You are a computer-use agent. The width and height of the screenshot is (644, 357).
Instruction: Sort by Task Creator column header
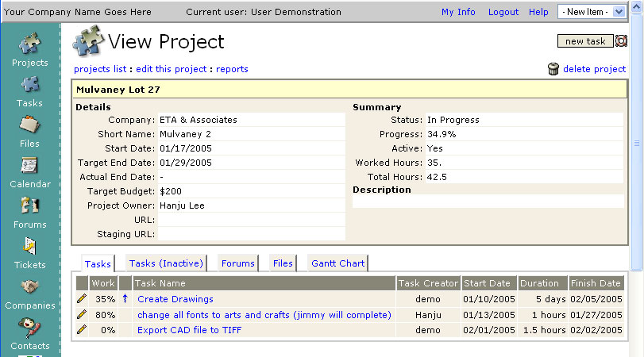[x=428, y=283]
